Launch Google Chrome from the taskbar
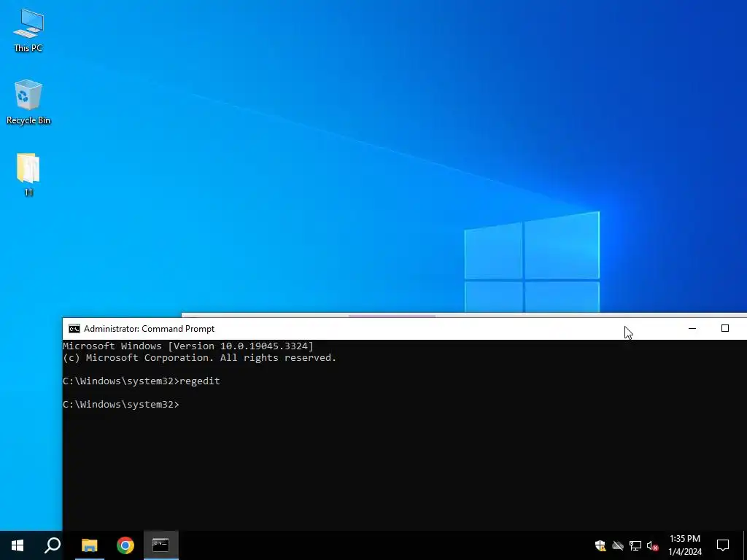This screenshot has width=747, height=560. pos(125,545)
